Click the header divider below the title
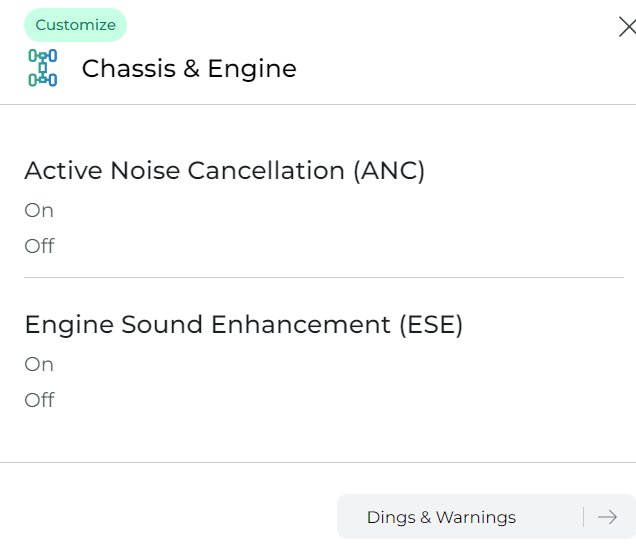636x547 pixels. [318, 104]
